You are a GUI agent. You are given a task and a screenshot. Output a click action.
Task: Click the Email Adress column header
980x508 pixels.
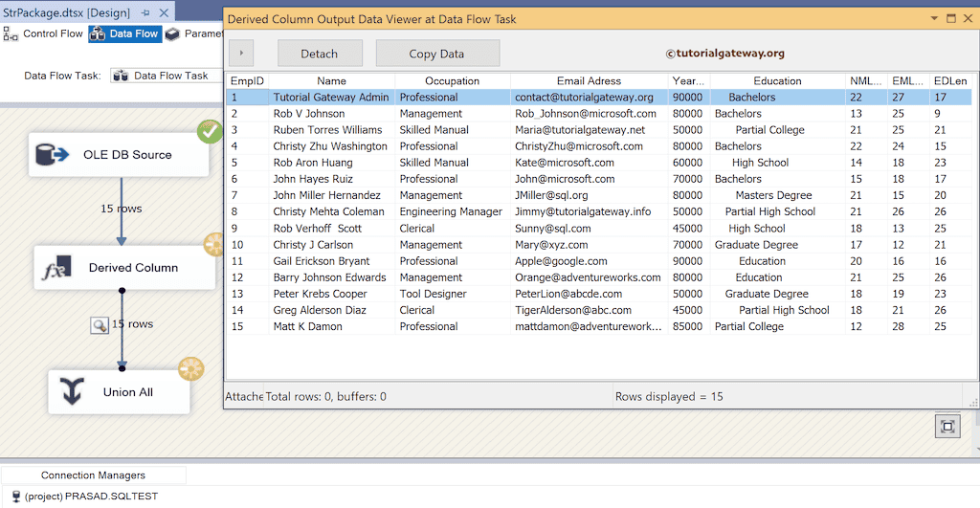589,80
